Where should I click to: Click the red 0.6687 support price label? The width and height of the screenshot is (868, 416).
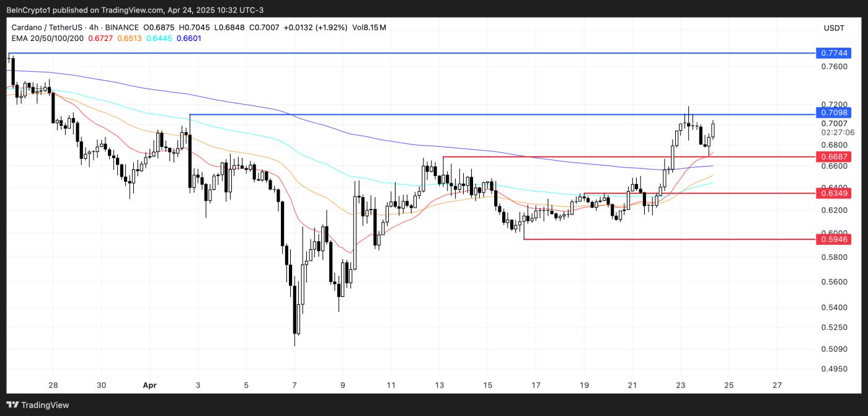(833, 157)
